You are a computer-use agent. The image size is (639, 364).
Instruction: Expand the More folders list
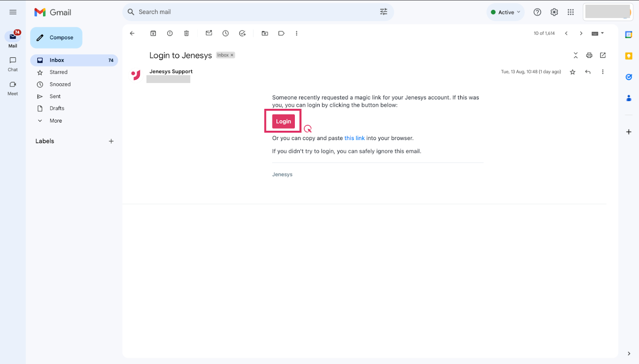point(56,121)
